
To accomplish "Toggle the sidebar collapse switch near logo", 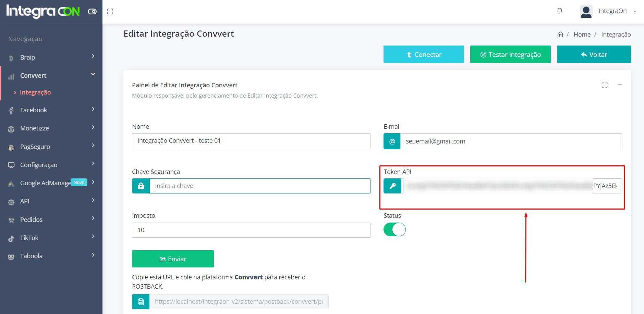I will point(92,12).
